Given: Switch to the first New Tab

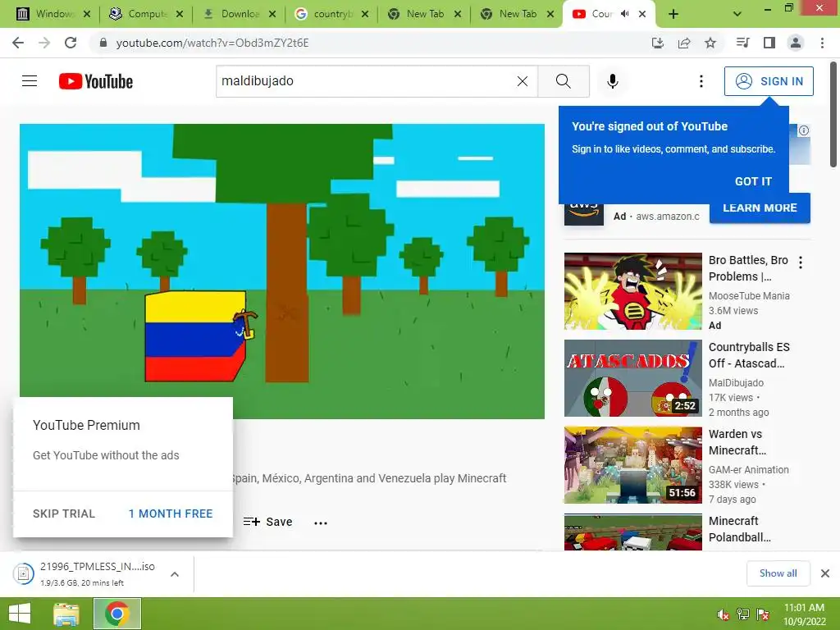Looking at the screenshot, I should click(x=424, y=14).
